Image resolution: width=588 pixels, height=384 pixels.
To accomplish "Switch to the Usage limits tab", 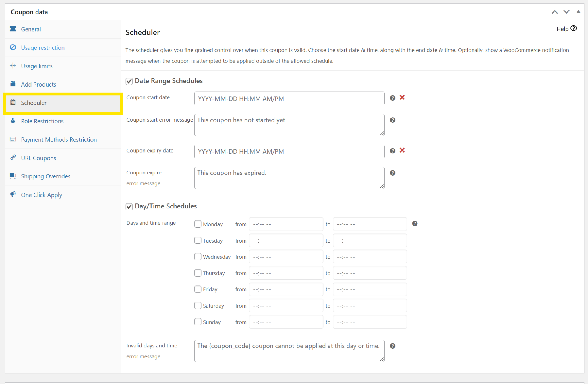I will click(x=36, y=66).
